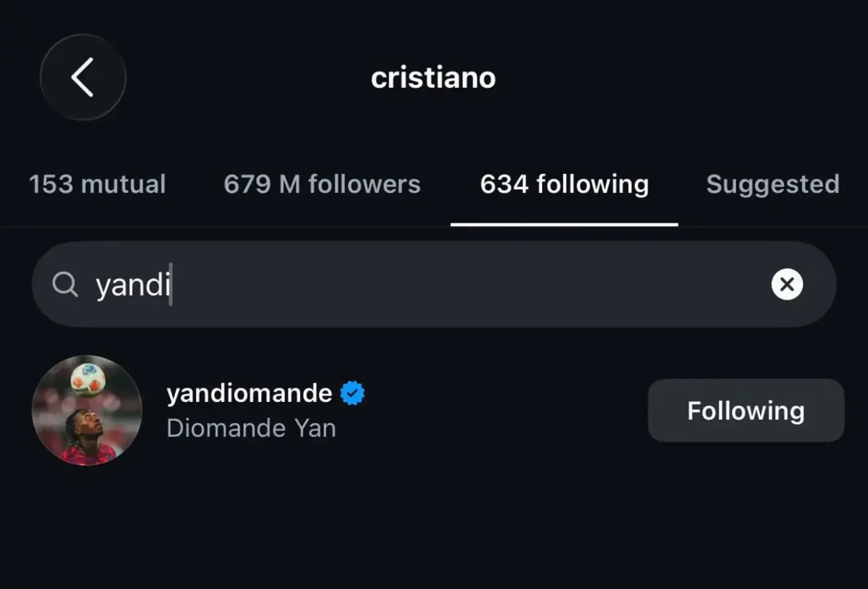Tap the cristiano title at the top
Screen dimensions: 868x589
[434, 78]
